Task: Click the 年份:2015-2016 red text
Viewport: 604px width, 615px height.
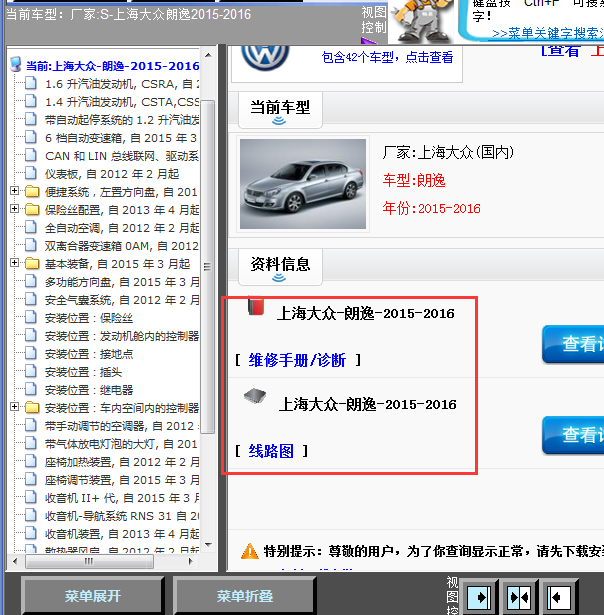Action: click(x=431, y=208)
